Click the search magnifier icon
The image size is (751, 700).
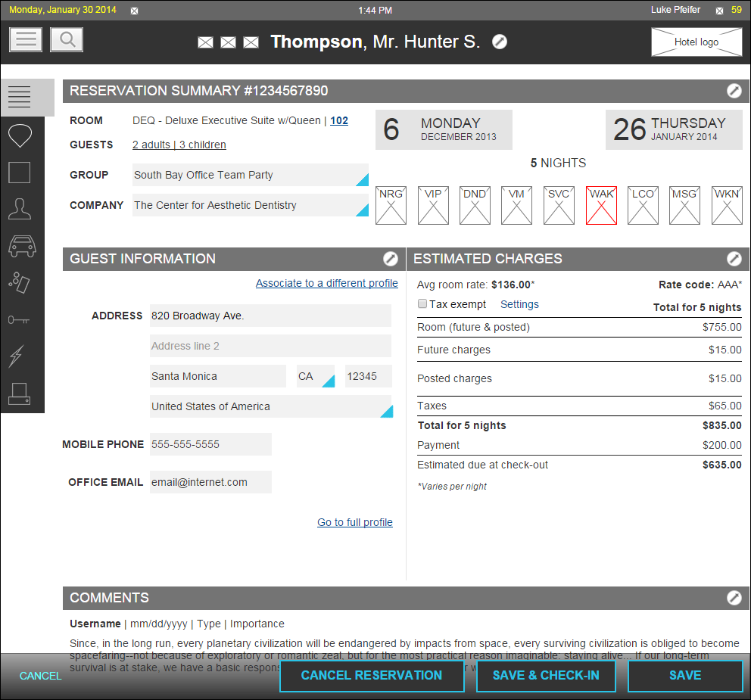pos(67,39)
